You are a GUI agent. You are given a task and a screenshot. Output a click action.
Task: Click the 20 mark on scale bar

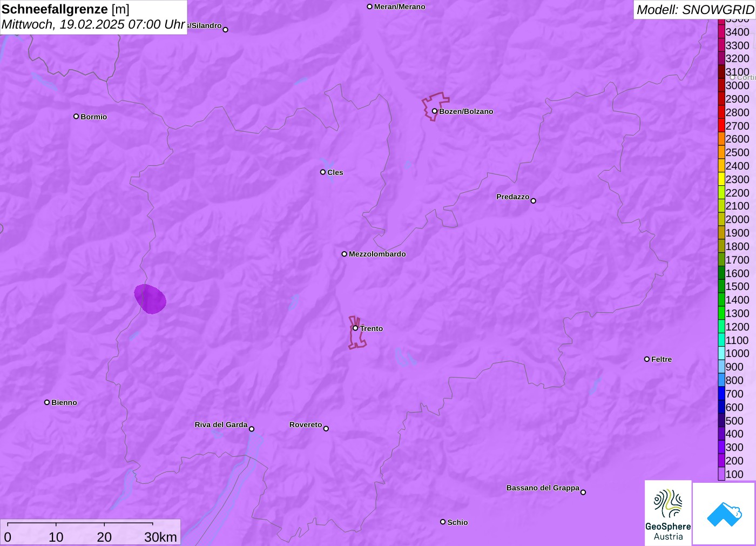pyautogui.click(x=104, y=537)
